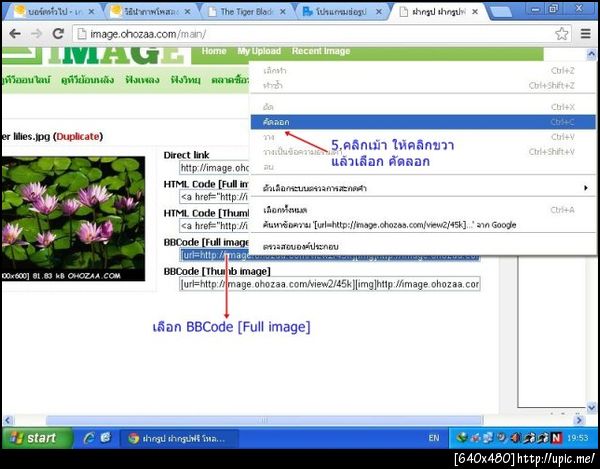600x469 pixels.
Task: Open the Windows start button
Action: pos(37,438)
